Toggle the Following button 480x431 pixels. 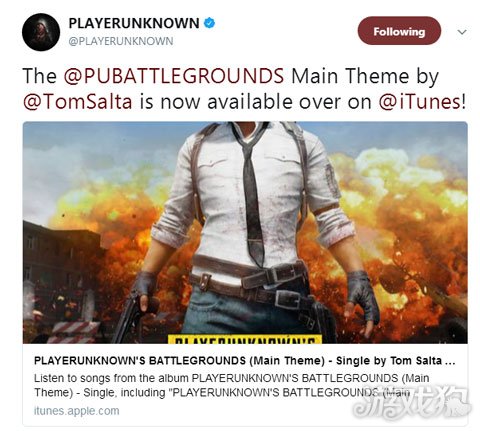399,31
